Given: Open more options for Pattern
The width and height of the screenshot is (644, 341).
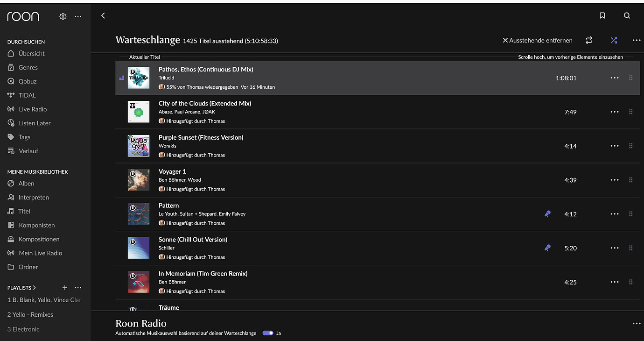Looking at the screenshot, I should pyautogui.click(x=615, y=214).
